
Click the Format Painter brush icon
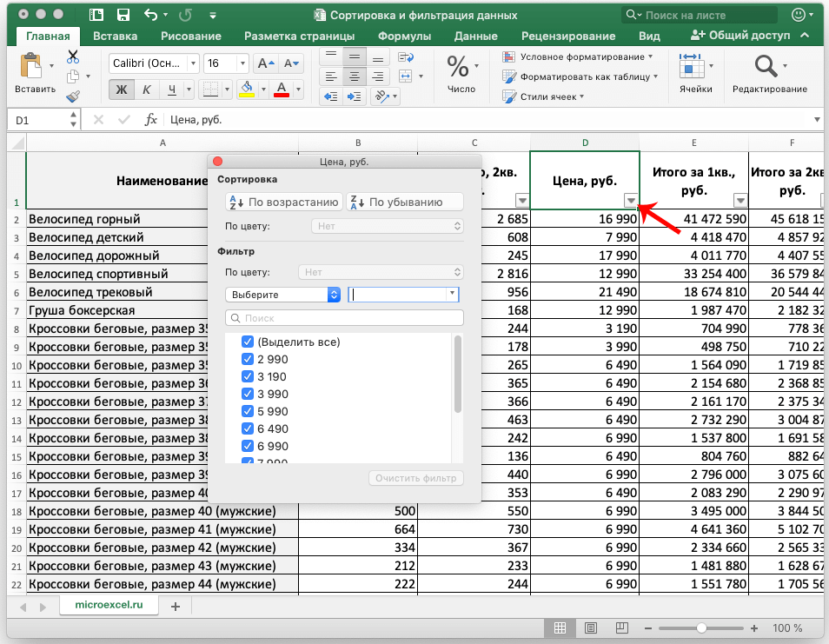point(73,96)
